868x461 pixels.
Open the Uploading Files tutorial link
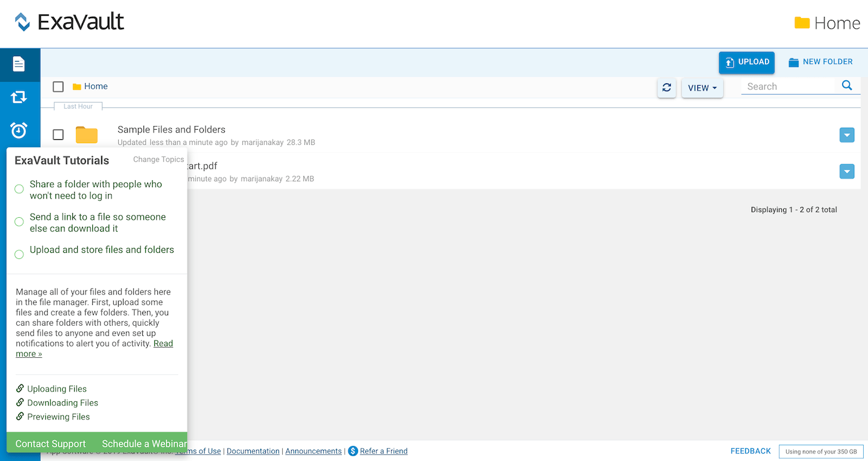point(57,389)
